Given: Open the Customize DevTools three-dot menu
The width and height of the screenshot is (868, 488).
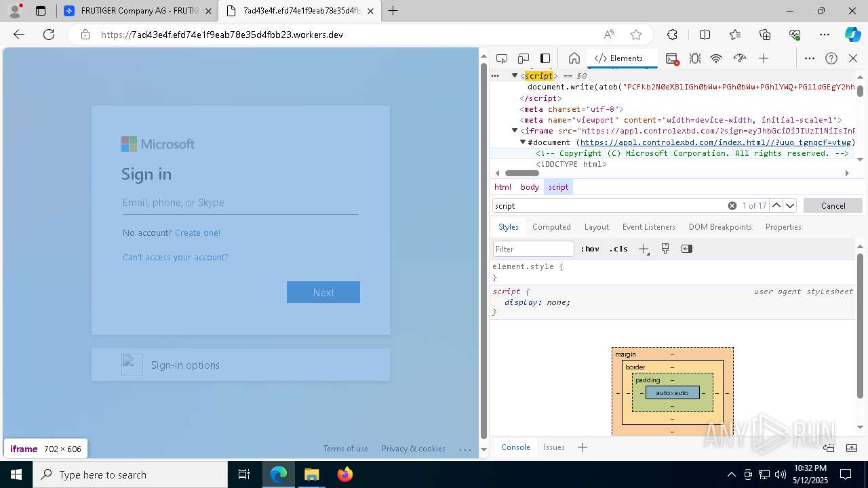Looking at the screenshot, I should (810, 58).
